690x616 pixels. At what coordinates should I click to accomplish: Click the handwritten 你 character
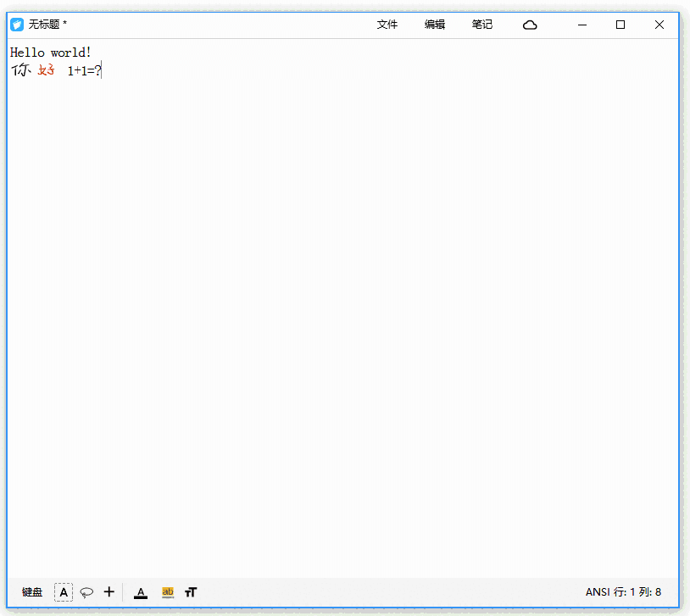pyautogui.click(x=21, y=69)
